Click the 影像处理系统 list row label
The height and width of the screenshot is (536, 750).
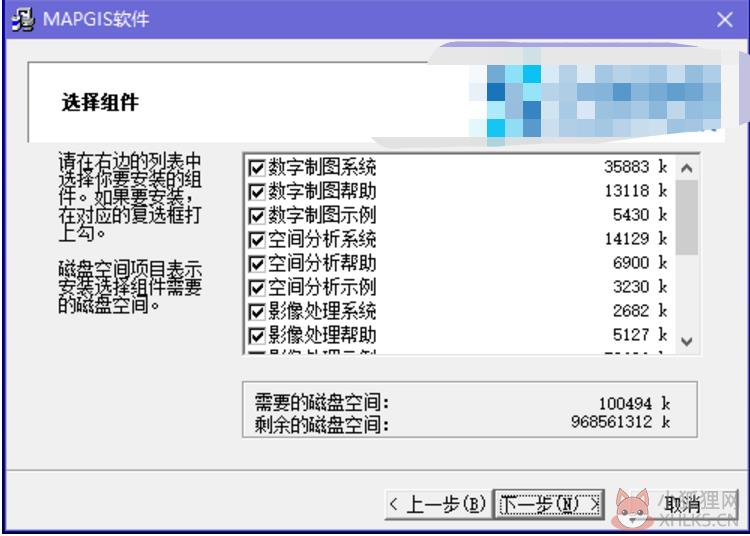click(322, 311)
